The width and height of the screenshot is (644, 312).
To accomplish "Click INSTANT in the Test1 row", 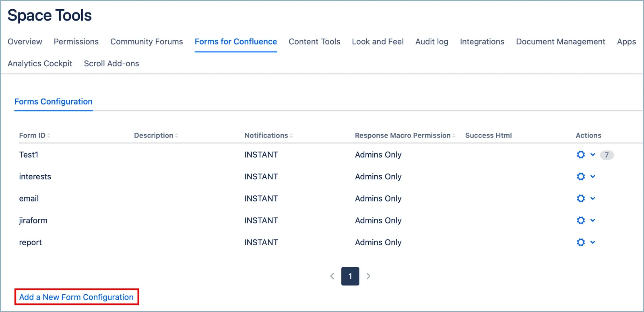I will [x=261, y=155].
